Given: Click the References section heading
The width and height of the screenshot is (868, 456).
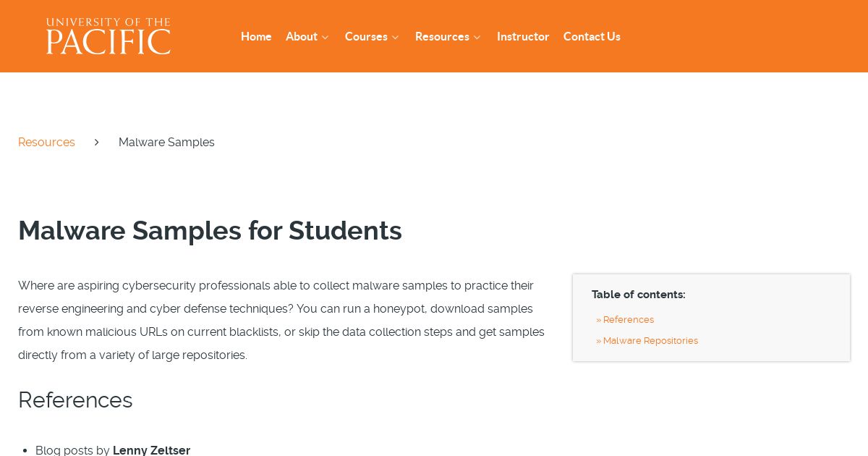Looking at the screenshot, I should (75, 400).
